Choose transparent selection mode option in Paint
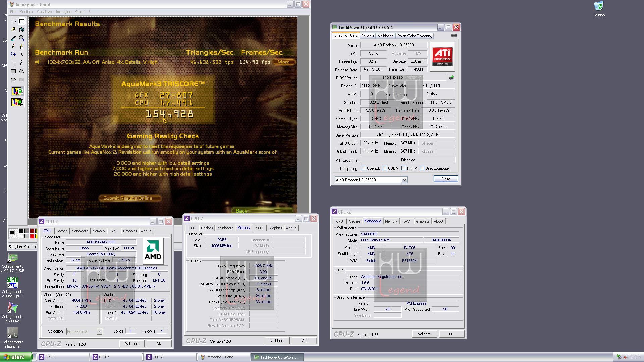The width and height of the screenshot is (644, 362). tap(17, 102)
